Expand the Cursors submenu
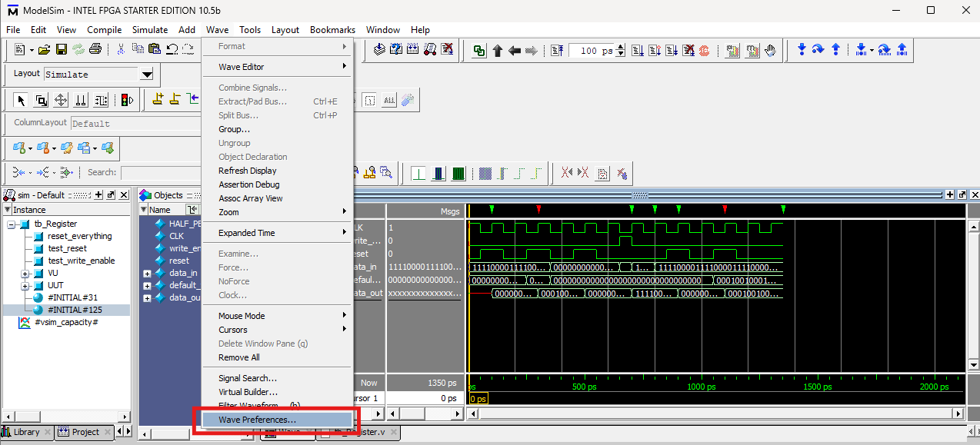This screenshot has width=980, height=445. click(277, 330)
